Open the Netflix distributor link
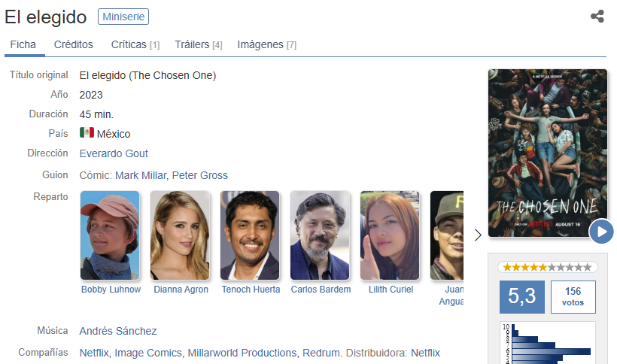617x364 pixels. 425,353
